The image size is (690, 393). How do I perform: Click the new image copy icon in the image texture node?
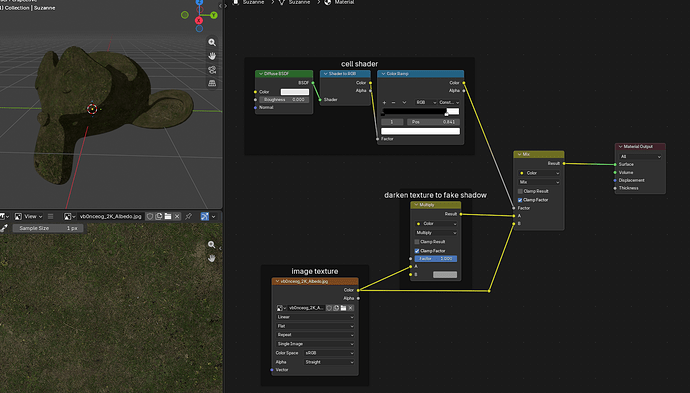click(336, 308)
